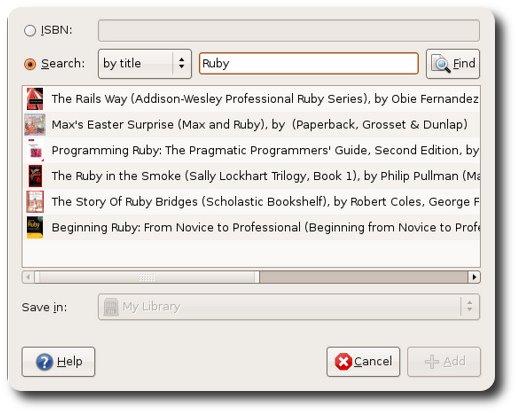This screenshot has height=414, width=518.
Task: Click The Ruby in the Smoke cover
Action: point(35,176)
